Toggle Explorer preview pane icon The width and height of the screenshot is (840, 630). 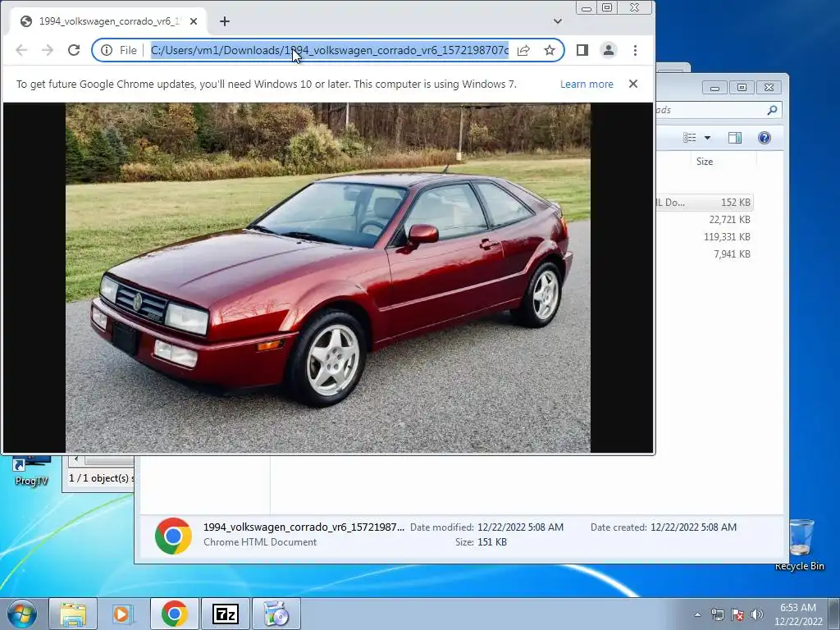point(734,138)
